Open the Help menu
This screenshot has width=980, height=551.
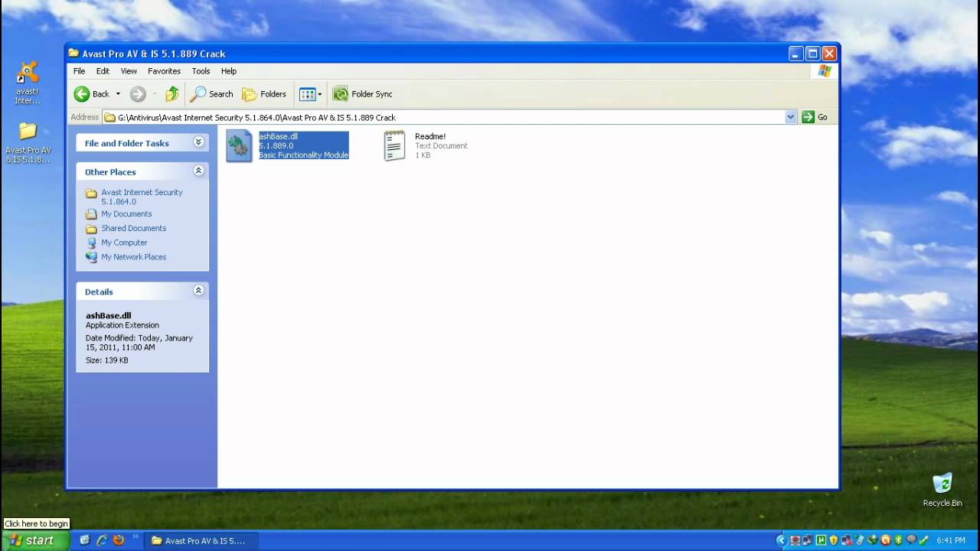[x=229, y=71]
